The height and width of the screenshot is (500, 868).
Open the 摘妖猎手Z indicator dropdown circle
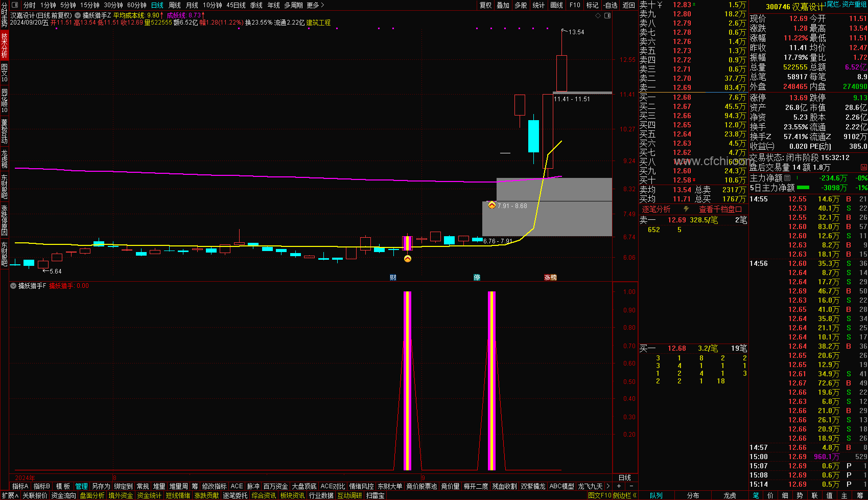78,15
